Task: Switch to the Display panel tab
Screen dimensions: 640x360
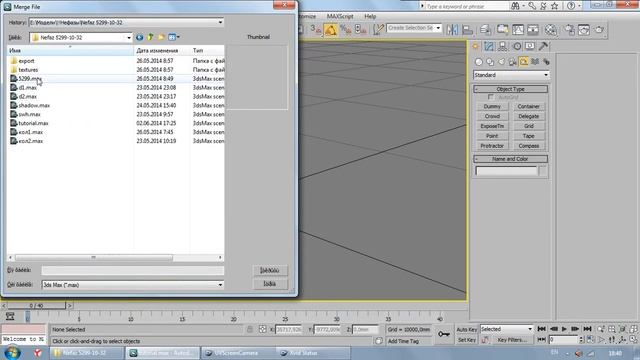Action: [530, 47]
